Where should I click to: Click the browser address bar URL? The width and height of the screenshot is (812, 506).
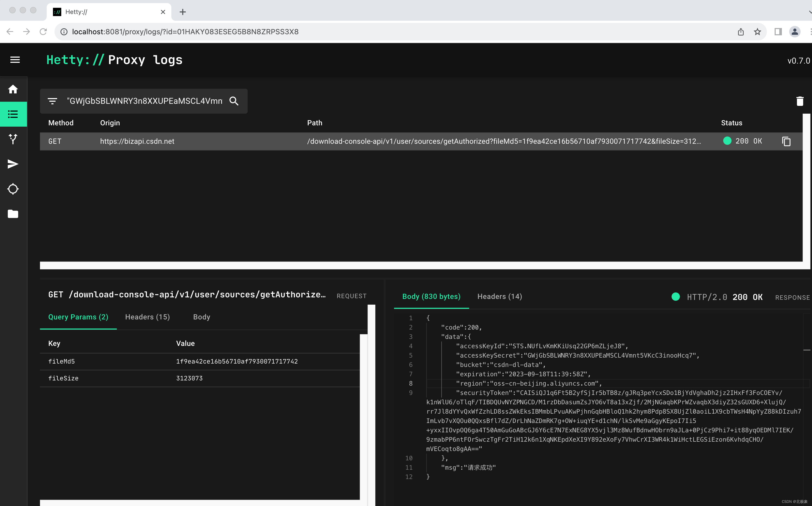[x=185, y=32]
